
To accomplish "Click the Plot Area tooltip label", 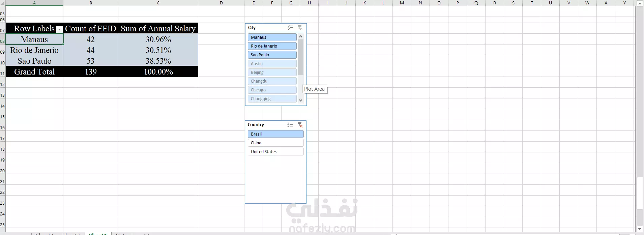I will 314,89.
